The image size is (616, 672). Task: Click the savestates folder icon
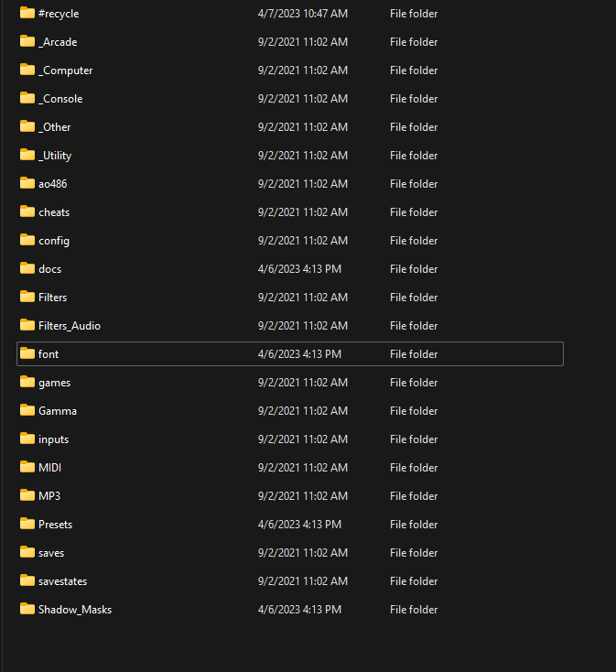pos(27,580)
